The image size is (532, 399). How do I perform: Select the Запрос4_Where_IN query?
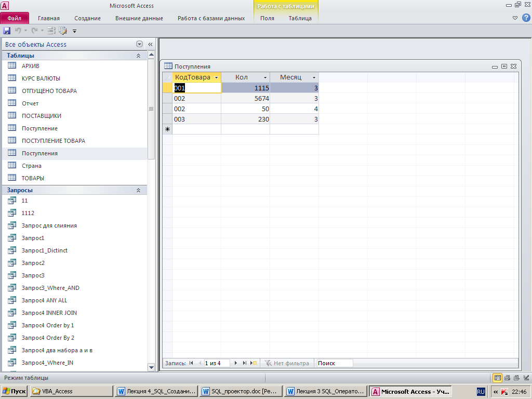point(47,363)
